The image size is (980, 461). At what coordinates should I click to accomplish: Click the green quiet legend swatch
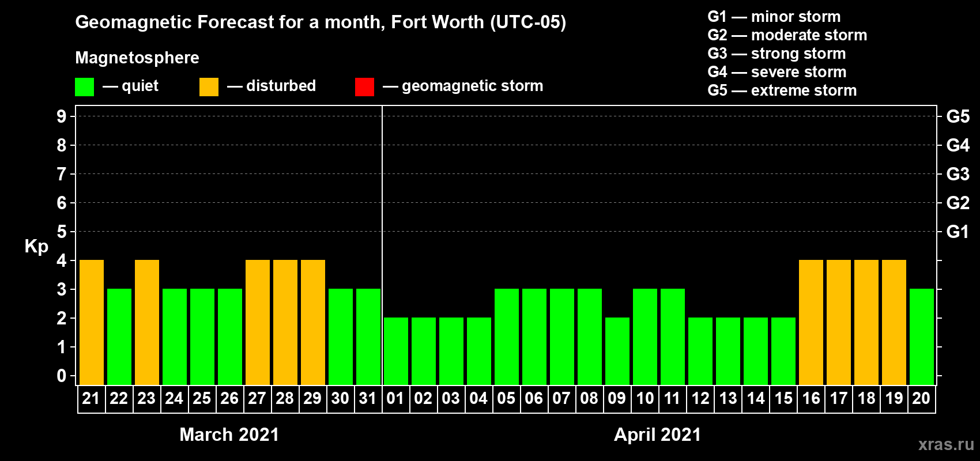84,87
